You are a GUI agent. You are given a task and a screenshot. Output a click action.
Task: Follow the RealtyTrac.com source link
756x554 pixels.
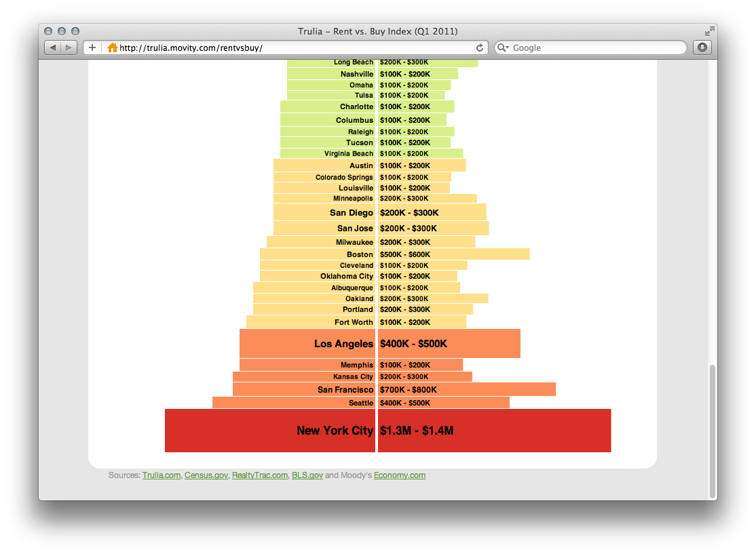pyautogui.click(x=260, y=475)
